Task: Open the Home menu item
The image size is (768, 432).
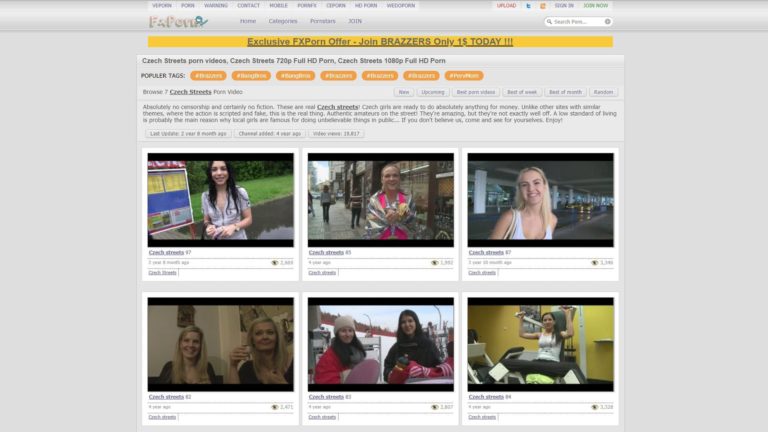Action: (247, 21)
